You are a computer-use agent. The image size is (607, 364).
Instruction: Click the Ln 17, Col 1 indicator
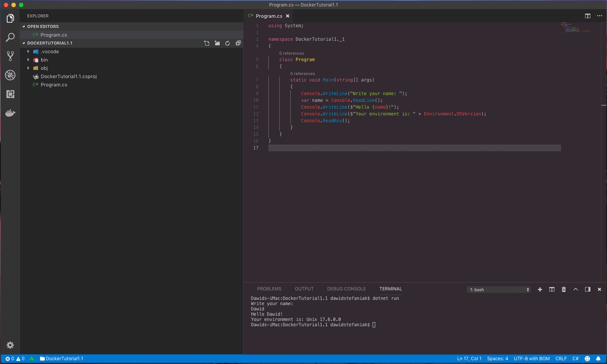(x=469, y=358)
